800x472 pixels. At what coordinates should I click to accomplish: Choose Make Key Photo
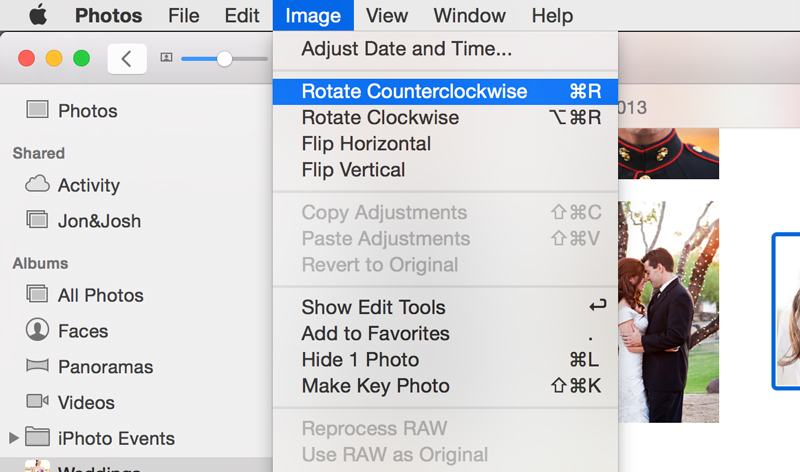[x=445, y=386]
